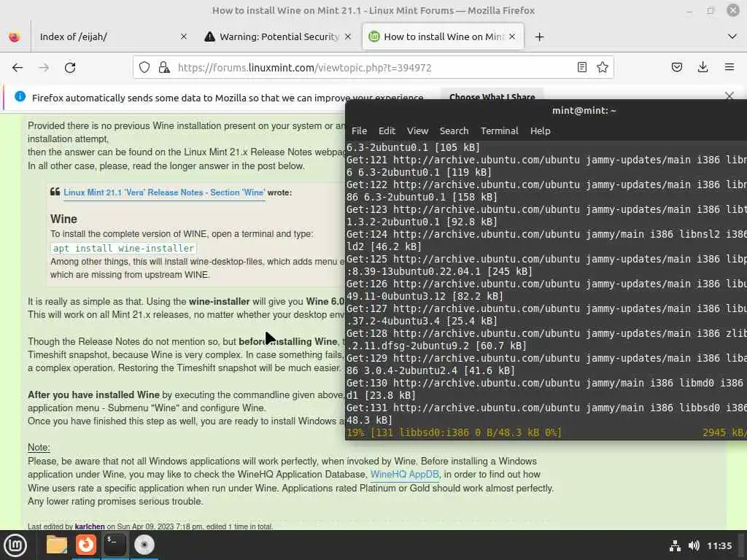Switch to 'Warning: Potential Security' tab
The height and width of the screenshot is (560, 747).
coord(278,36)
